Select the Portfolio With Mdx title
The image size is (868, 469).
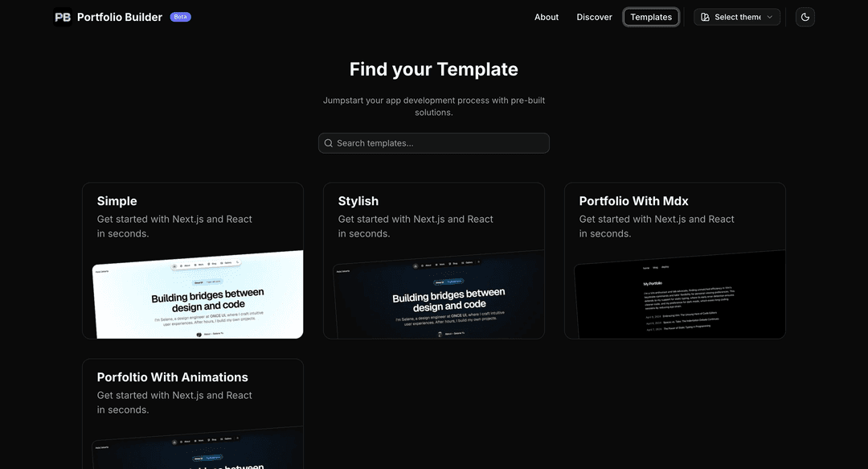tap(633, 201)
